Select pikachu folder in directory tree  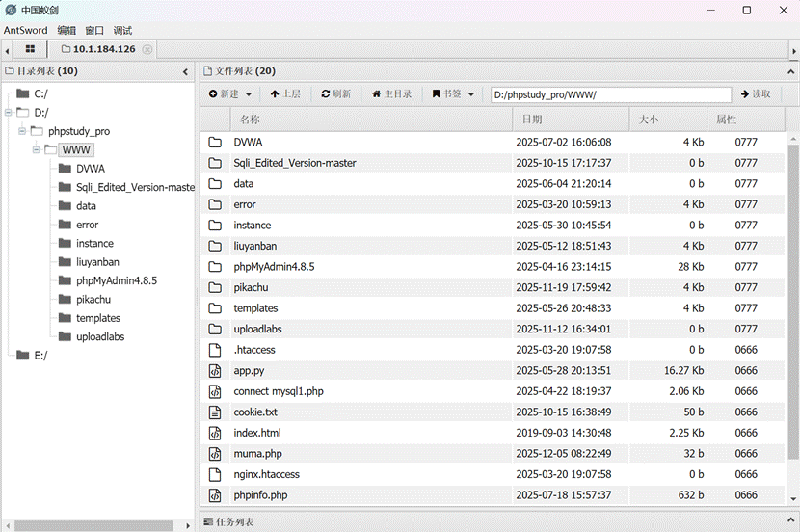(x=93, y=300)
